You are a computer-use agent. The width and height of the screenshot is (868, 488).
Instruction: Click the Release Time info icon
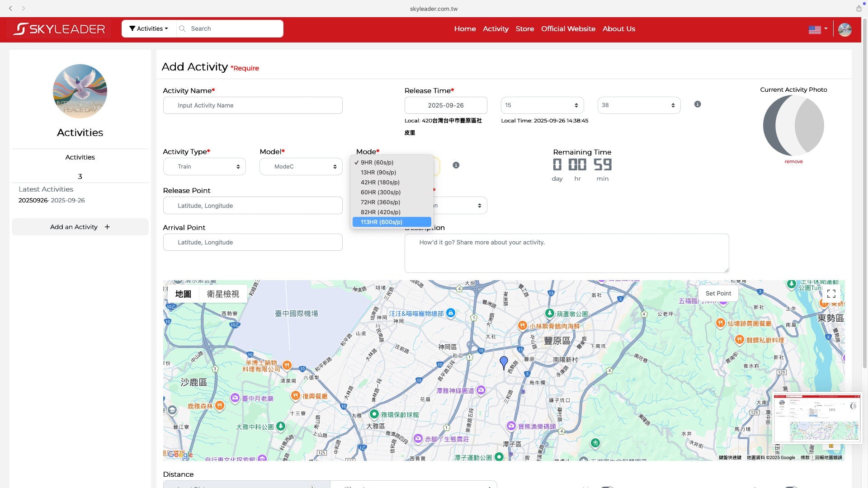(698, 104)
